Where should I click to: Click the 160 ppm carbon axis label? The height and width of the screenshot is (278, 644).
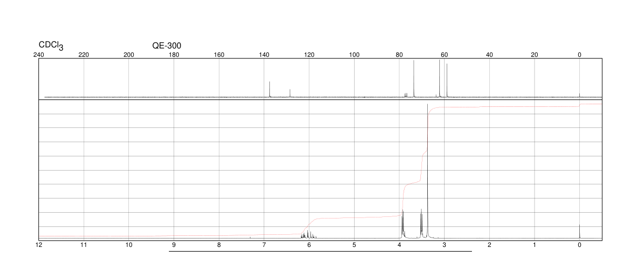point(219,55)
